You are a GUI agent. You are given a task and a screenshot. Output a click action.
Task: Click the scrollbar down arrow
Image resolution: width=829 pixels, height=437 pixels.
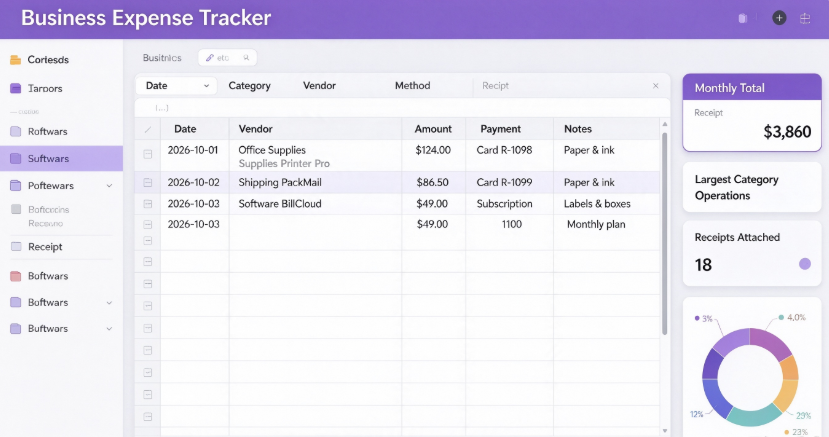pos(665,431)
